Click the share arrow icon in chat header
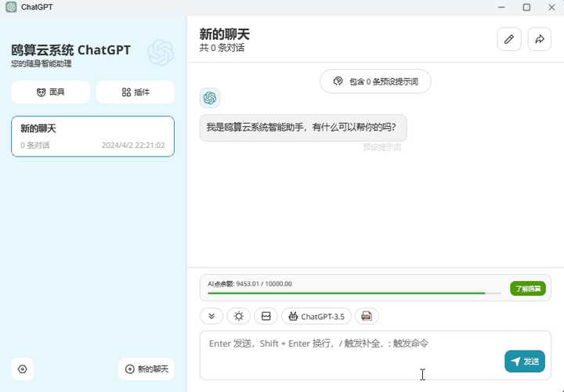Viewport: 564px width, 392px height. (539, 39)
